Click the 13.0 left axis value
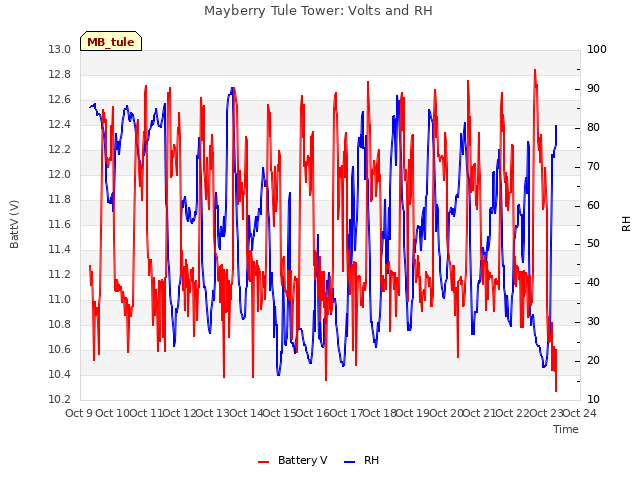Screen dimensions: 640x480 (x=59, y=50)
